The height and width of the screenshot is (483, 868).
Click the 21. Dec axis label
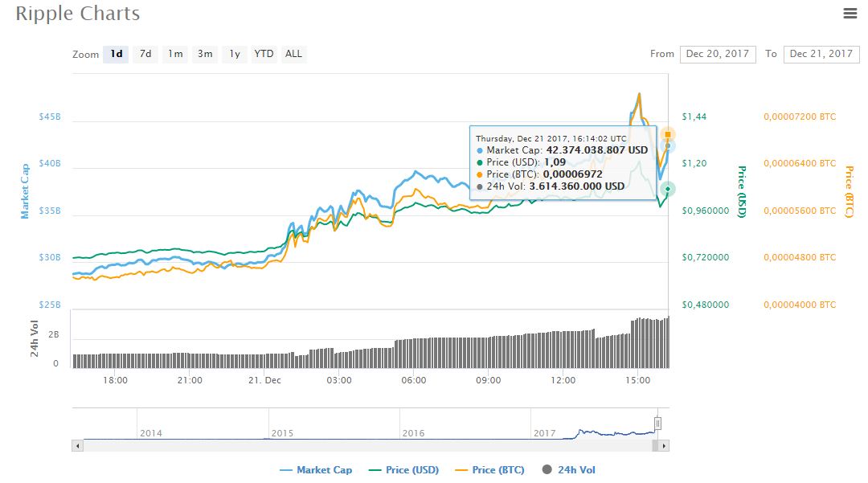[x=264, y=381]
